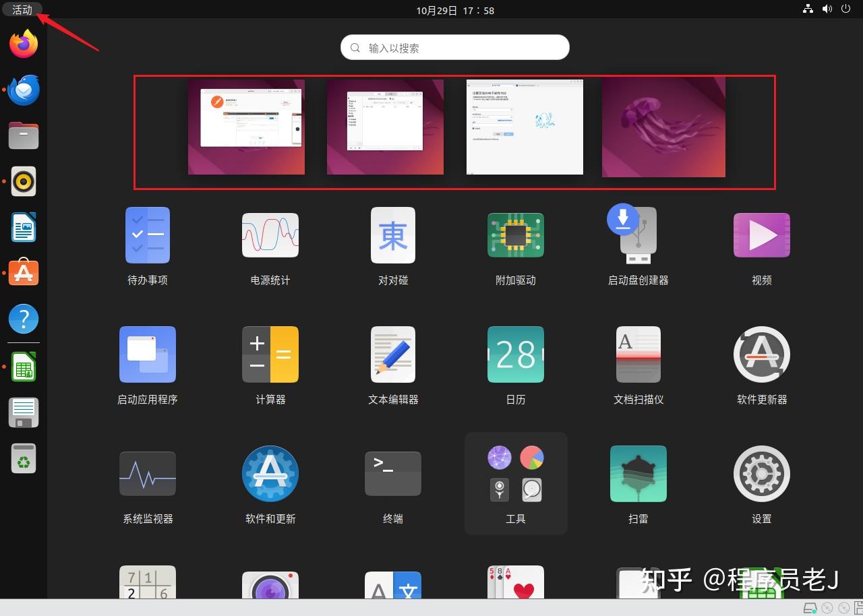Image resolution: width=863 pixels, height=616 pixels.
Task: Open the Sudoku game icon
Action: coord(148,582)
